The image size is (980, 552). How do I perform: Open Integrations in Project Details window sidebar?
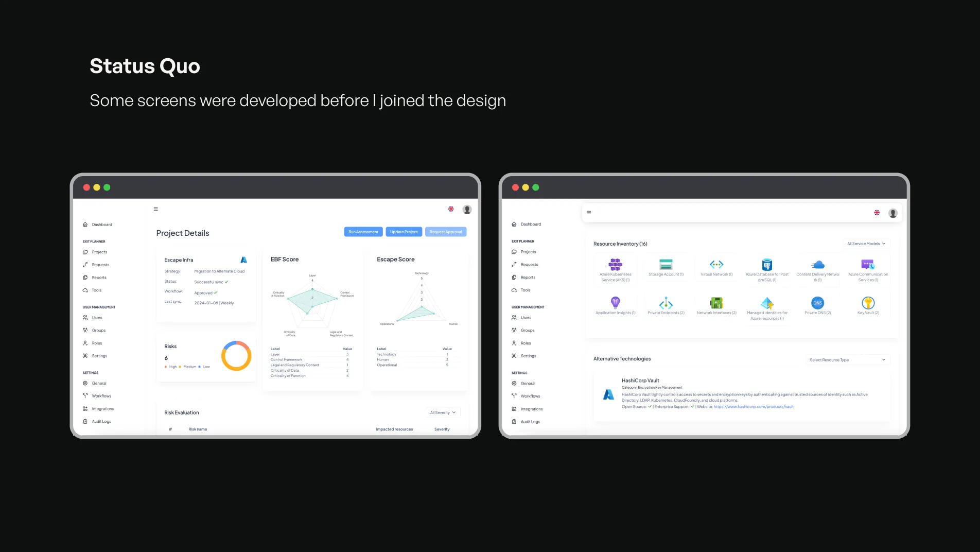(x=98, y=409)
